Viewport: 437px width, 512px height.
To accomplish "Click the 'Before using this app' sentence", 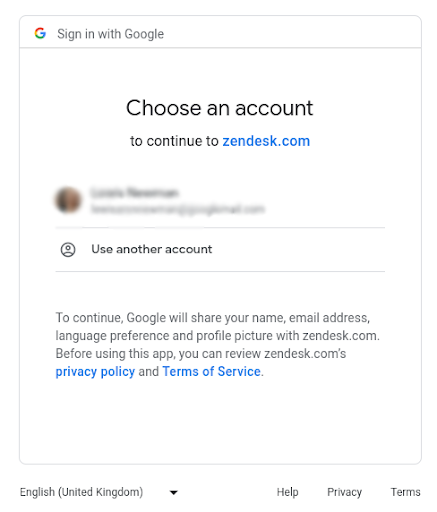I will pyautogui.click(x=201, y=354).
